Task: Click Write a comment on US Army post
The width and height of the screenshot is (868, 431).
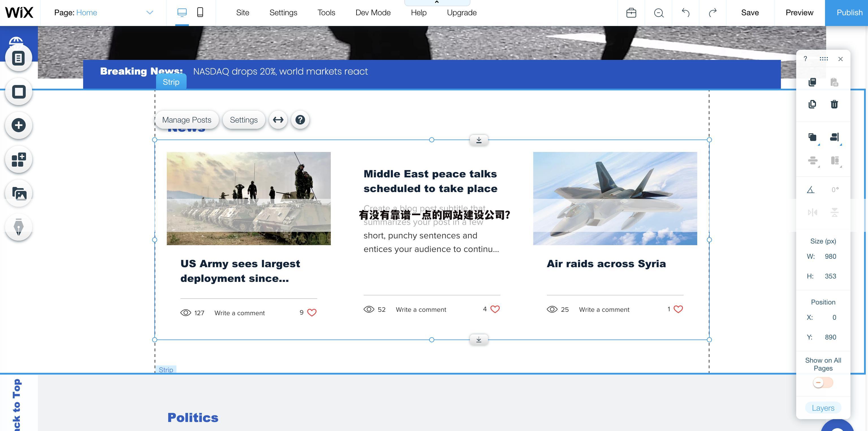Action: click(x=239, y=313)
